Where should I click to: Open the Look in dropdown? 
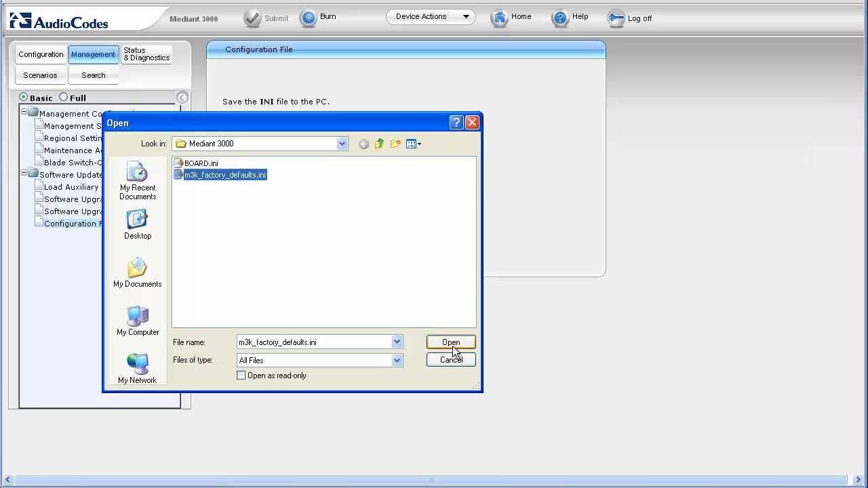[x=342, y=144]
